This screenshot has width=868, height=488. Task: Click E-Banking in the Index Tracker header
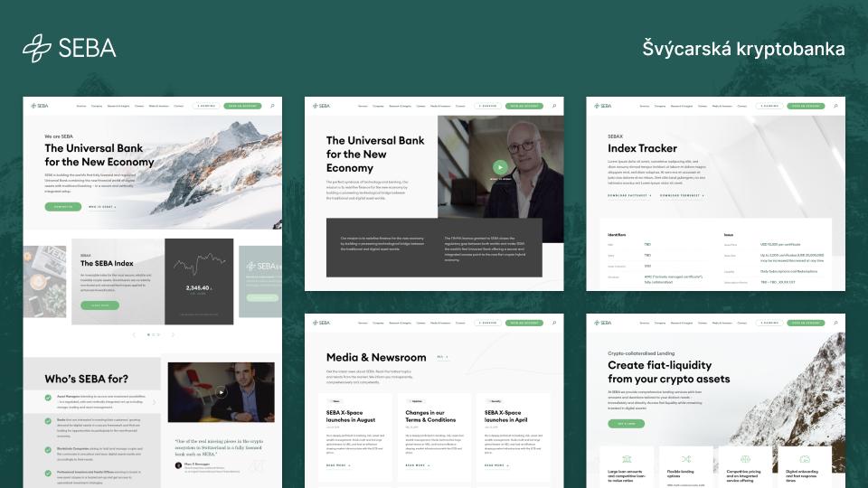769,106
